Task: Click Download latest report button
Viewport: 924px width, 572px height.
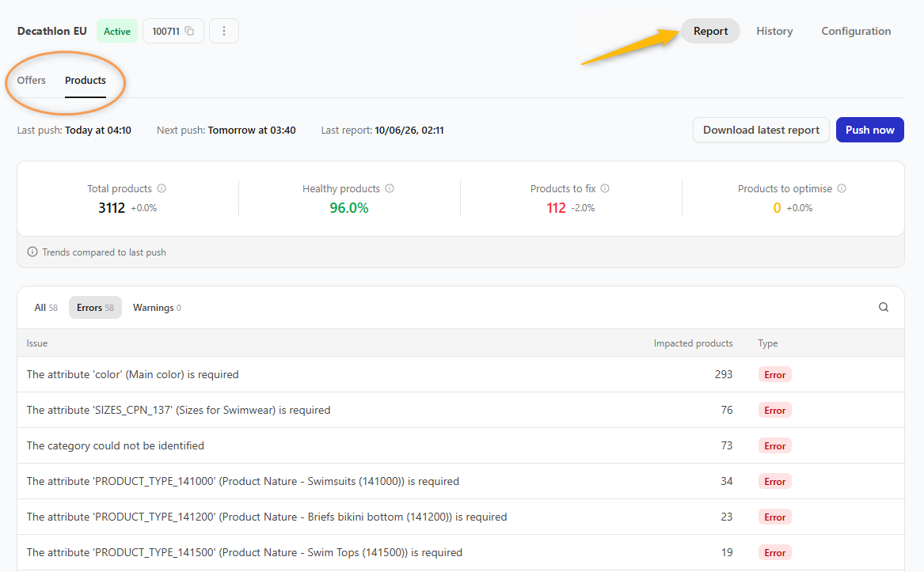Action: pos(762,131)
